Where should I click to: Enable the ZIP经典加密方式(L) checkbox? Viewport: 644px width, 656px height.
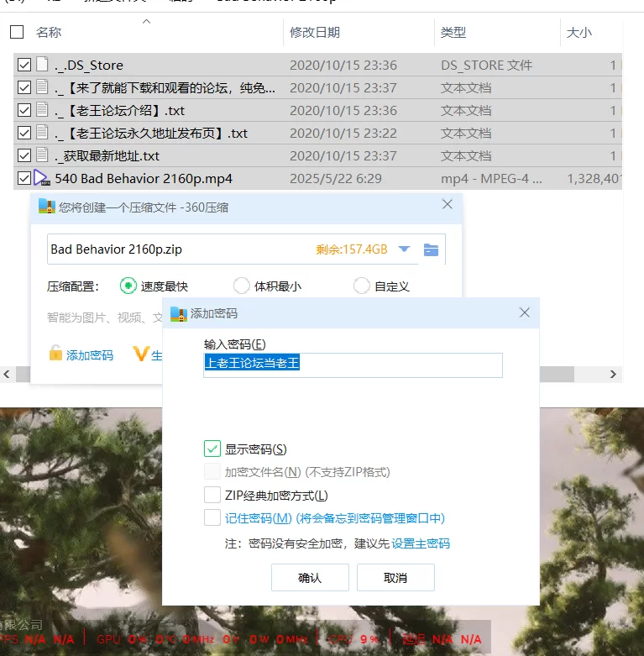click(x=212, y=495)
